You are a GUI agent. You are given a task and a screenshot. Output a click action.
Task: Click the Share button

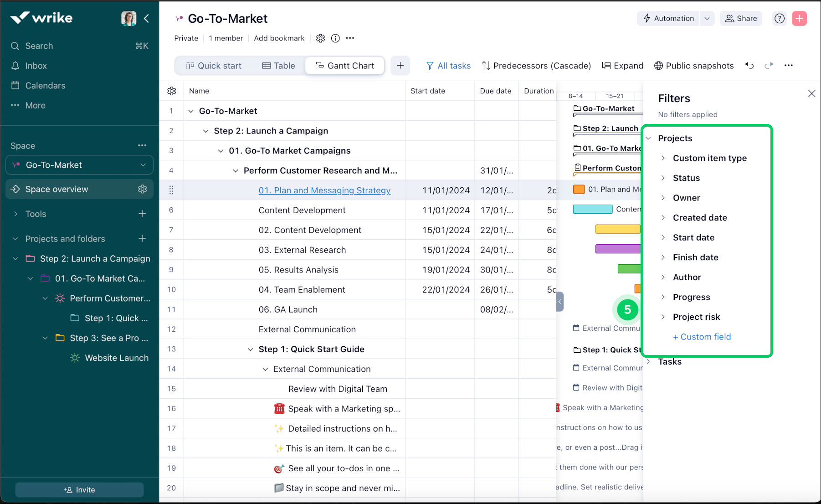tap(741, 18)
